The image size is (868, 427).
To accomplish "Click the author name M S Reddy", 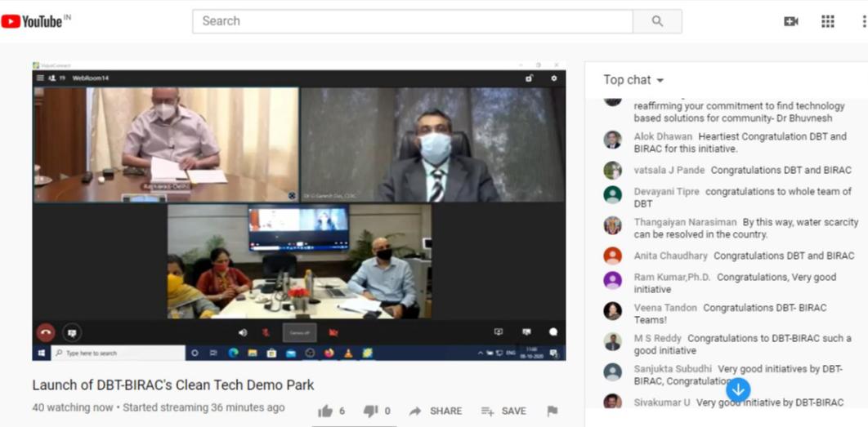I will (x=658, y=338).
